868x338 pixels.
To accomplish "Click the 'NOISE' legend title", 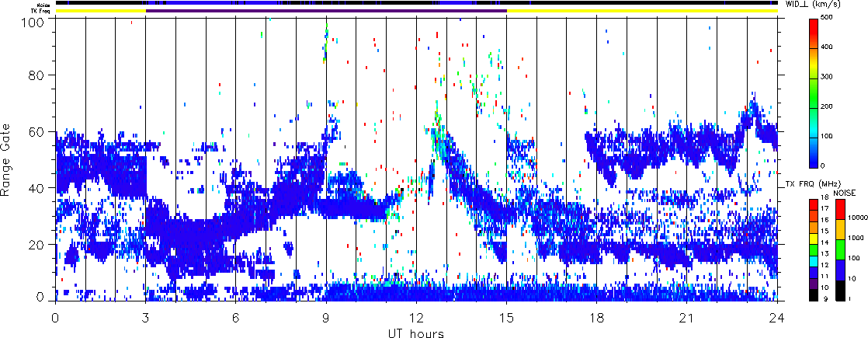I will click(x=845, y=193).
